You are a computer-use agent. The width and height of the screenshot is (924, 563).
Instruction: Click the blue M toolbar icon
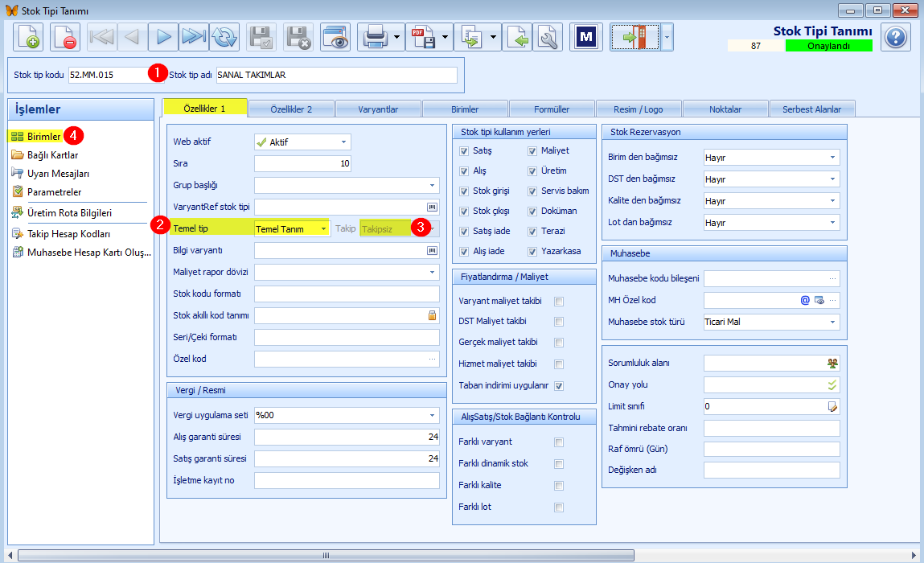(585, 37)
